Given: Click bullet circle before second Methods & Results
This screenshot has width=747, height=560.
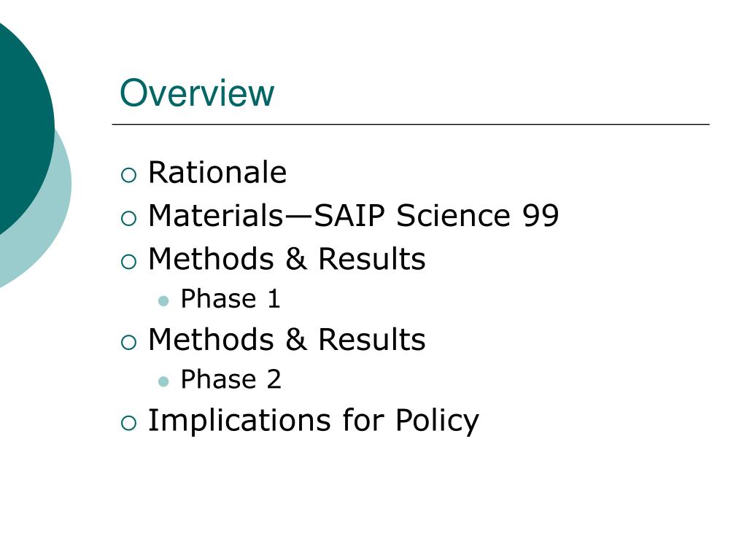Looking at the screenshot, I should pyautogui.click(x=128, y=343).
